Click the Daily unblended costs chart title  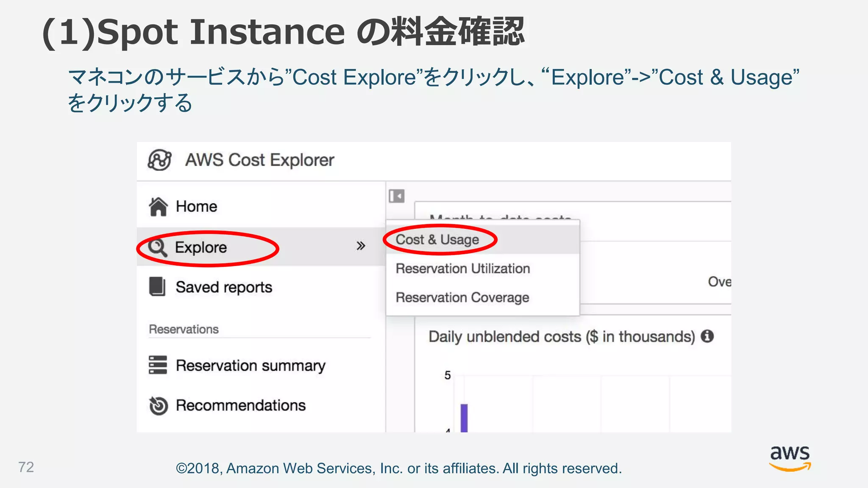[x=562, y=337]
